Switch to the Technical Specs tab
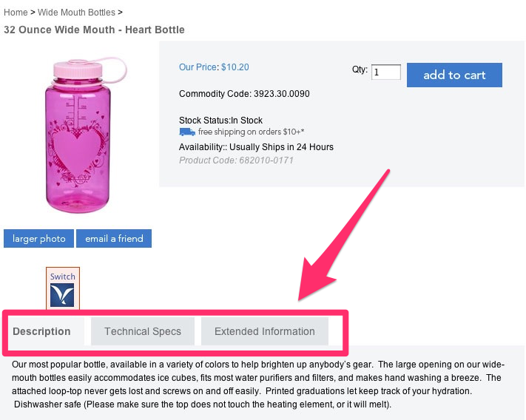 click(x=143, y=331)
